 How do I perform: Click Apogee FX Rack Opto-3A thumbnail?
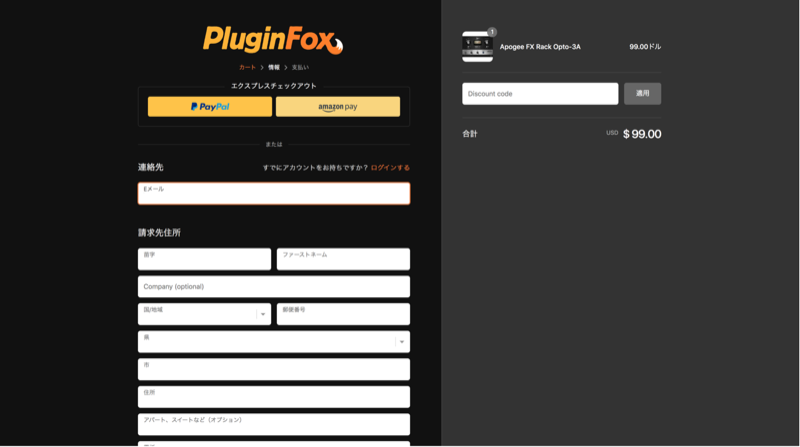[x=478, y=47]
